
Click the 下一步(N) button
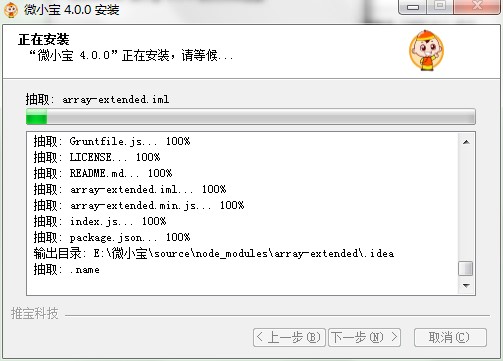click(364, 337)
